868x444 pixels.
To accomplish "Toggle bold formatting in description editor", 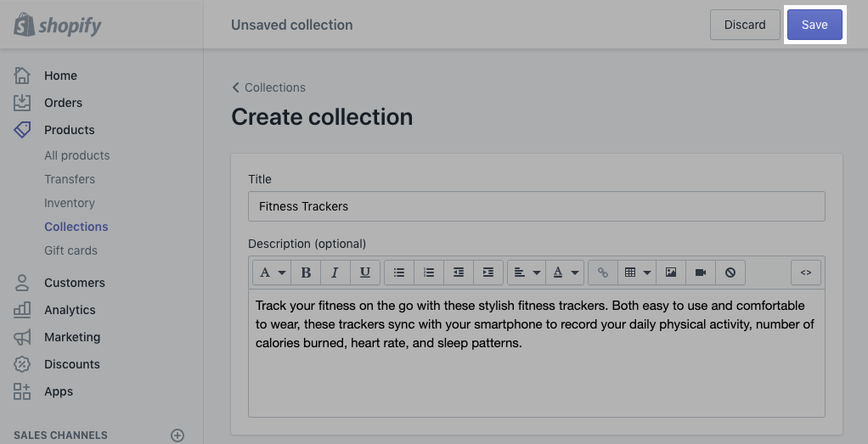I will [x=306, y=273].
